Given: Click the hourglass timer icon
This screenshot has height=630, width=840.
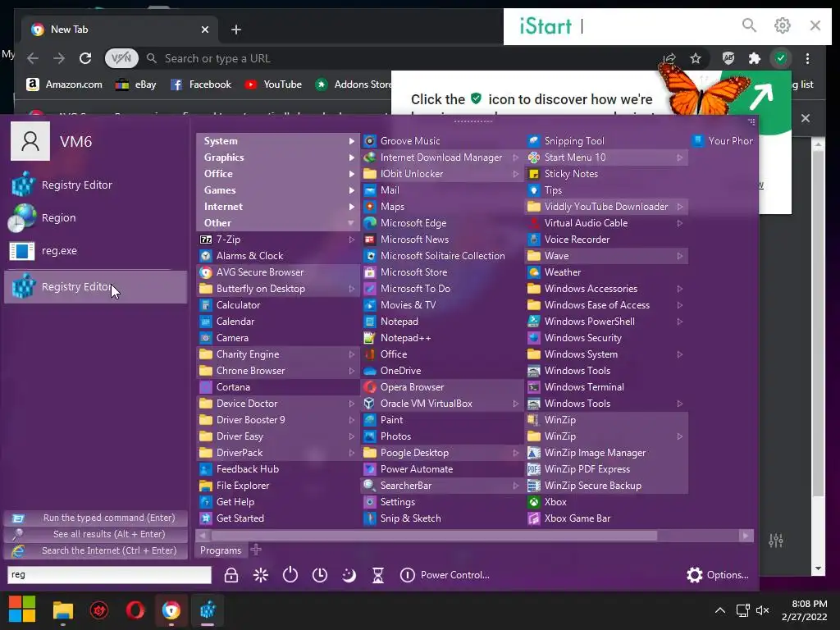Looking at the screenshot, I should [x=378, y=575].
